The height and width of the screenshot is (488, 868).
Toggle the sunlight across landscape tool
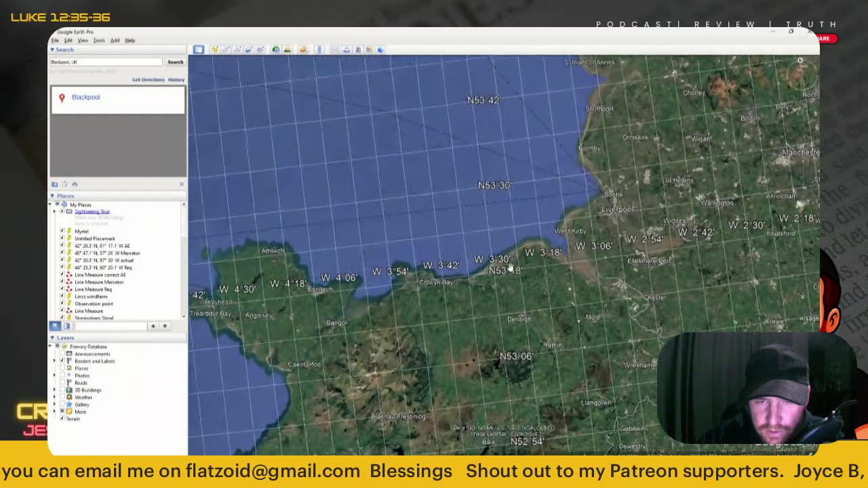(x=288, y=49)
